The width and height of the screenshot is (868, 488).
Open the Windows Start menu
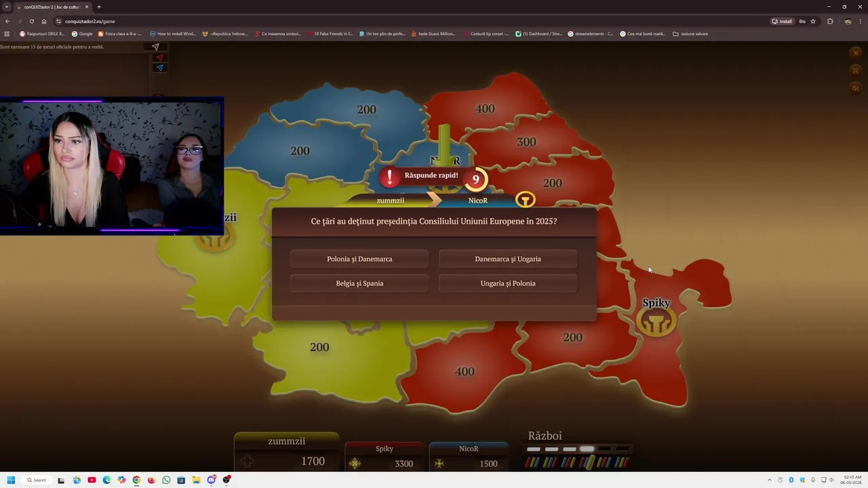11,480
